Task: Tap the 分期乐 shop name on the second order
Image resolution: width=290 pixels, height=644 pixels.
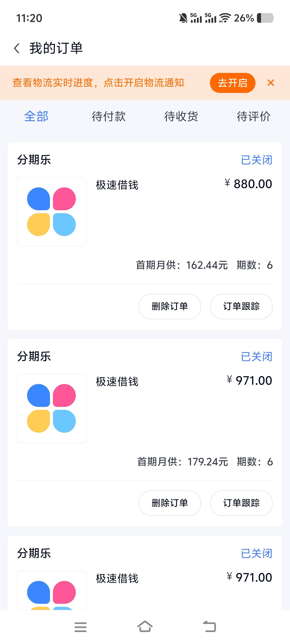Action: tap(34, 356)
